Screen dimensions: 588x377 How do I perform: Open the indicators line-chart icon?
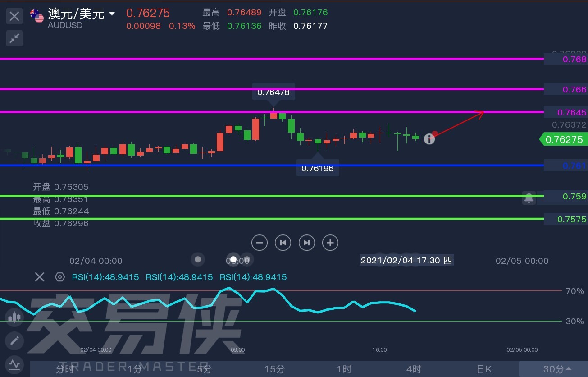coord(14,364)
